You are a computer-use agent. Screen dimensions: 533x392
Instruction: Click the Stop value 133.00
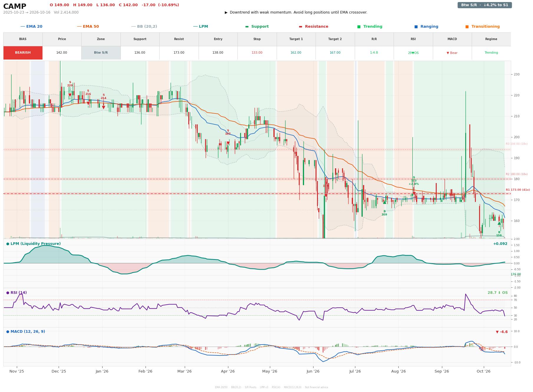tap(257, 53)
